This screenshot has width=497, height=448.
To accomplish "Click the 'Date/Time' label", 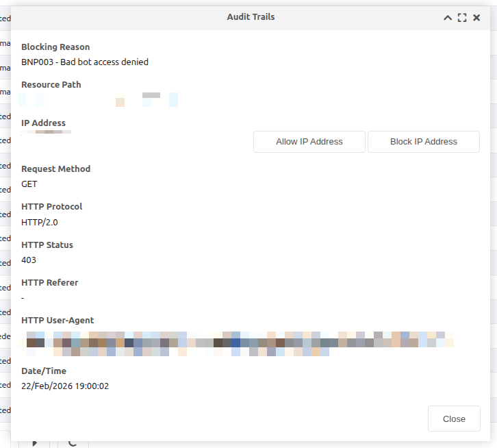I will [x=44, y=371].
